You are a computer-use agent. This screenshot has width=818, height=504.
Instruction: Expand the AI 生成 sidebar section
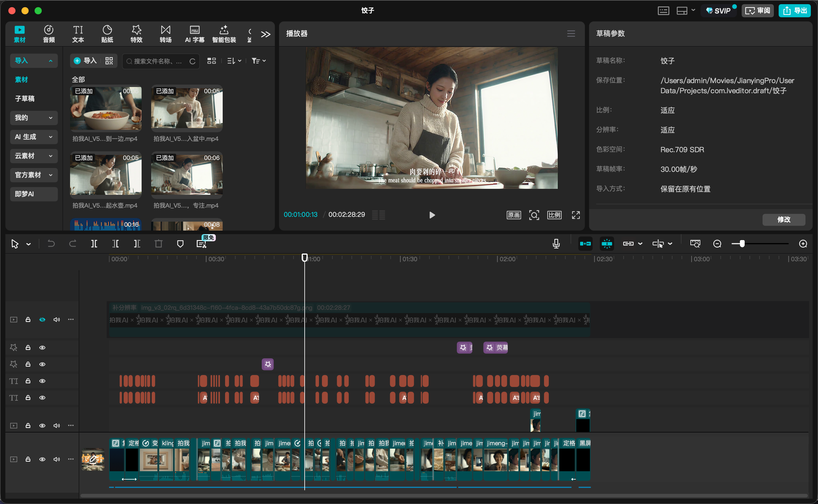[34, 137]
